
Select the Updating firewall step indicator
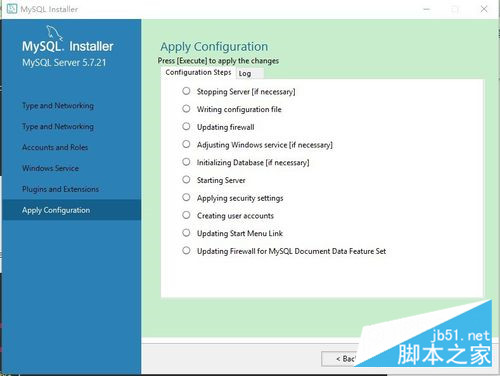click(186, 126)
